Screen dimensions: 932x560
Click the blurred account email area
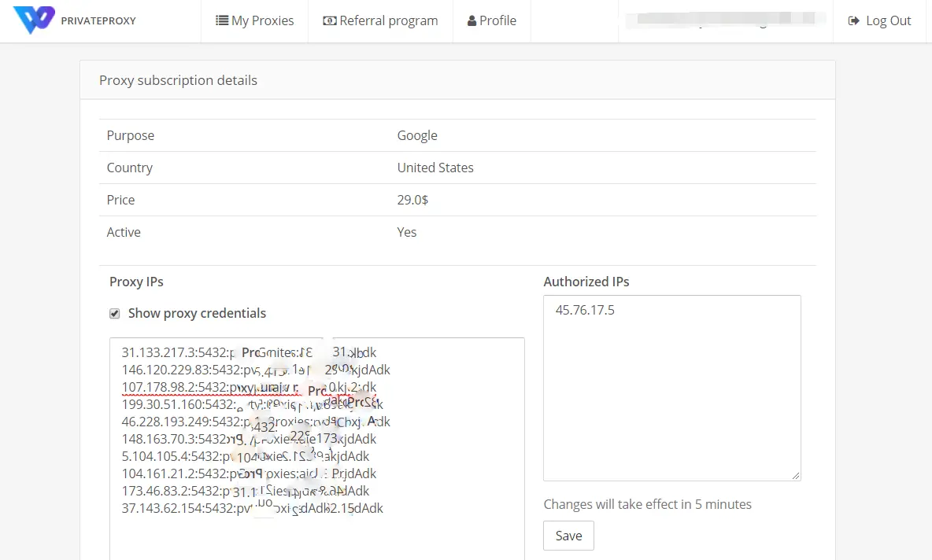pos(724,20)
